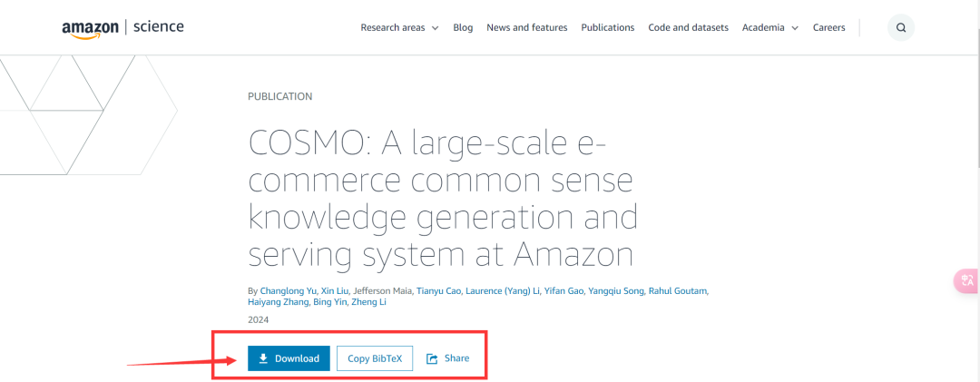
Task: Click the Share arrow icon
Action: [x=432, y=358]
